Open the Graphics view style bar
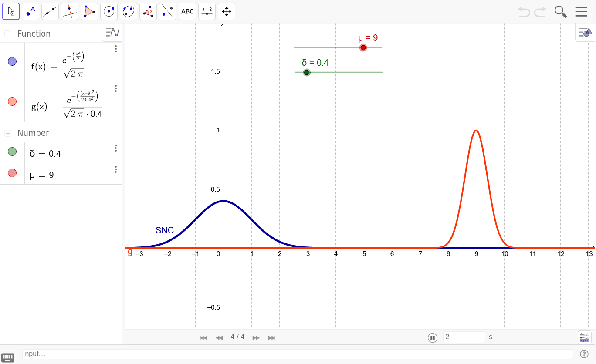 [x=585, y=32]
